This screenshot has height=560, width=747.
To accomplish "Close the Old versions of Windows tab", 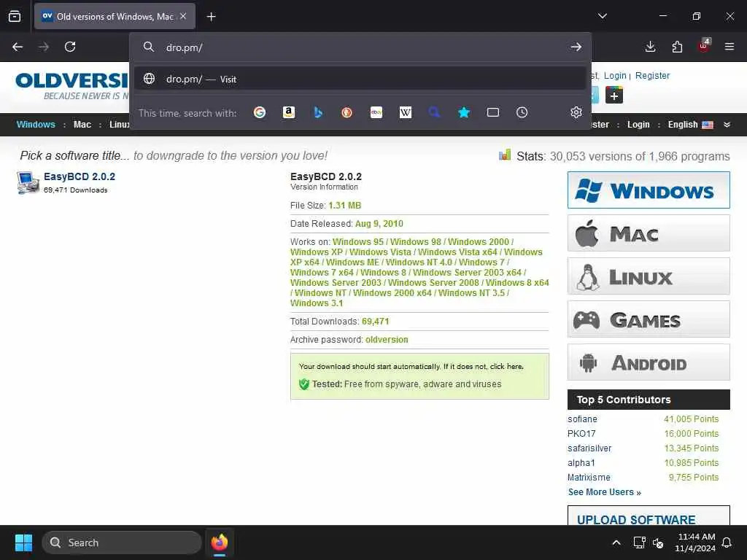I will pyautogui.click(x=183, y=16).
